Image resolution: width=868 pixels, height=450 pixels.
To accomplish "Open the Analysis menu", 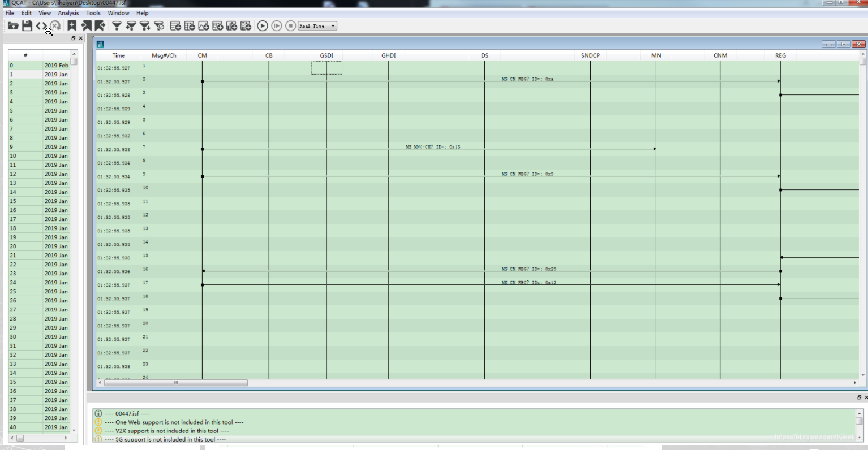I will (x=67, y=12).
